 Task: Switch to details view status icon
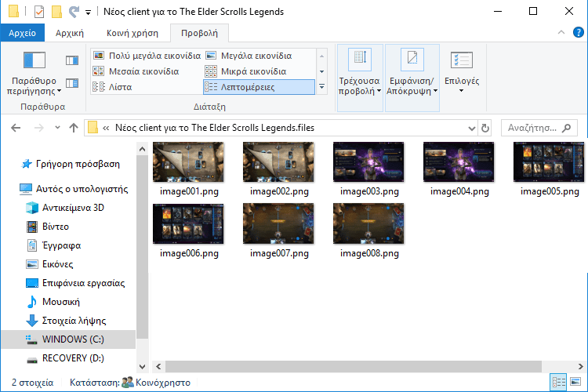559,383
